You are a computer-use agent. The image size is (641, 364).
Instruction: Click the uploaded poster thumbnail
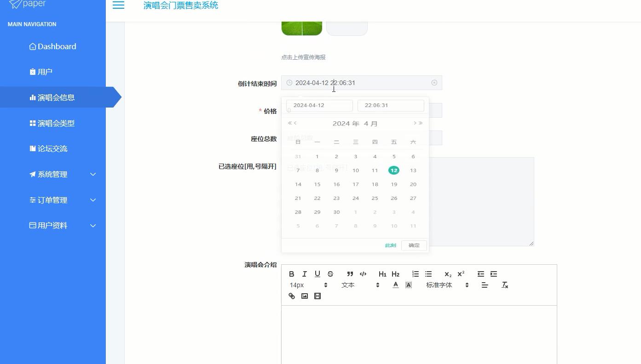coord(302,28)
